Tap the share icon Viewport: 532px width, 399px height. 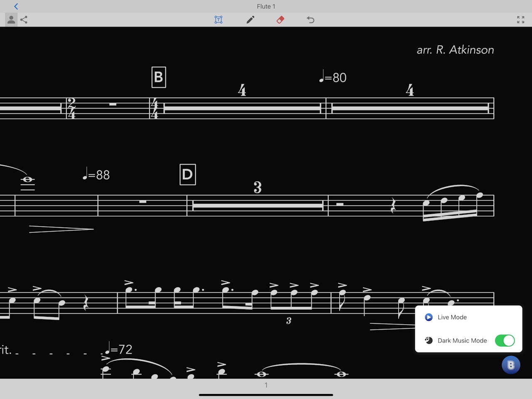coord(24,20)
